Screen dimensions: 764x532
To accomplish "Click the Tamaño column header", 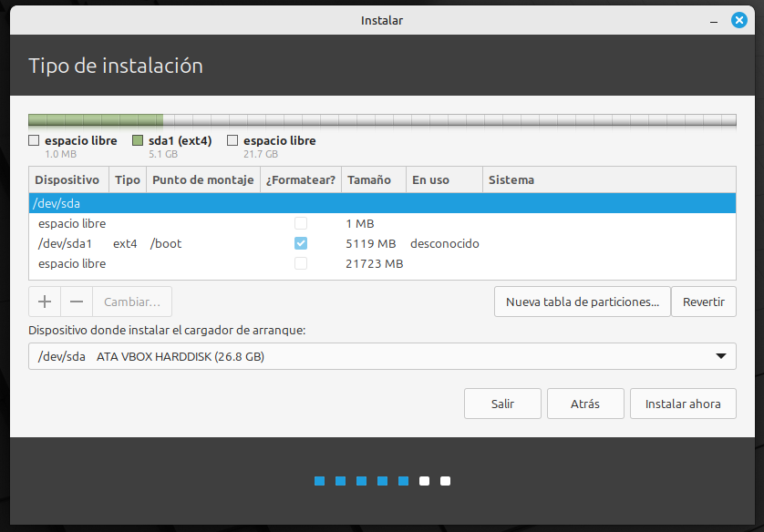I will click(369, 179).
